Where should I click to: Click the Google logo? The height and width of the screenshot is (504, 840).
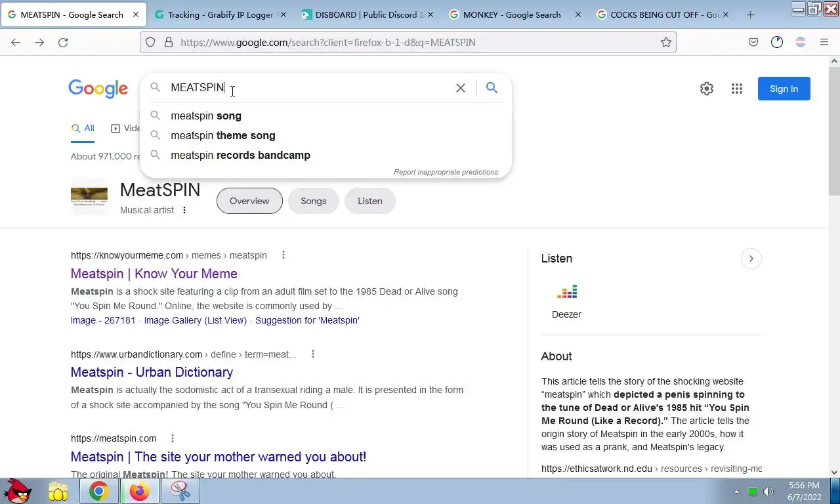(98, 89)
